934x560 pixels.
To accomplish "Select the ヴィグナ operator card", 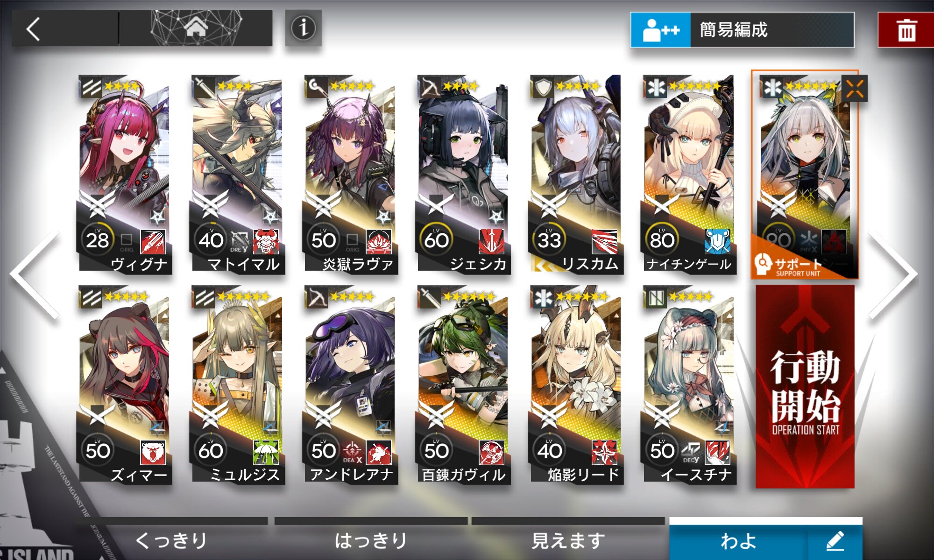I will point(125,174).
